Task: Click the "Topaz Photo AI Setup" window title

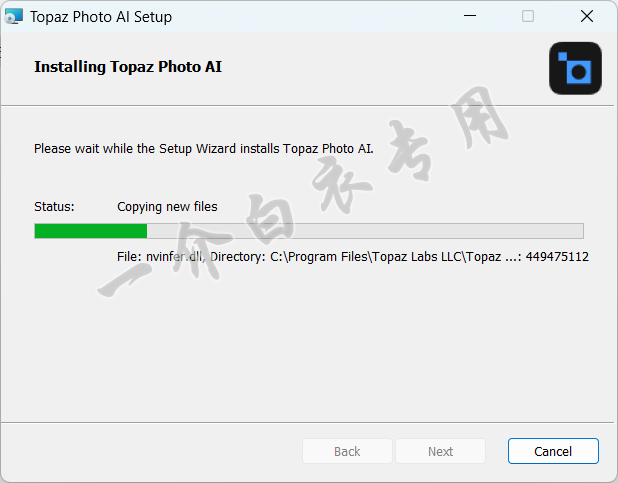Action: point(100,17)
